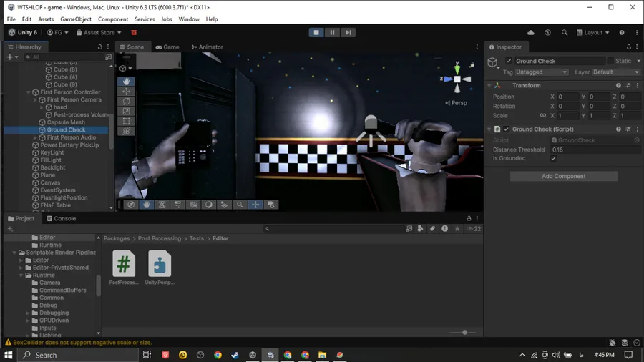The height and width of the screenshot is (362, 644).
Task: Lock the Inspector panel
Action: tap(628, 47)
